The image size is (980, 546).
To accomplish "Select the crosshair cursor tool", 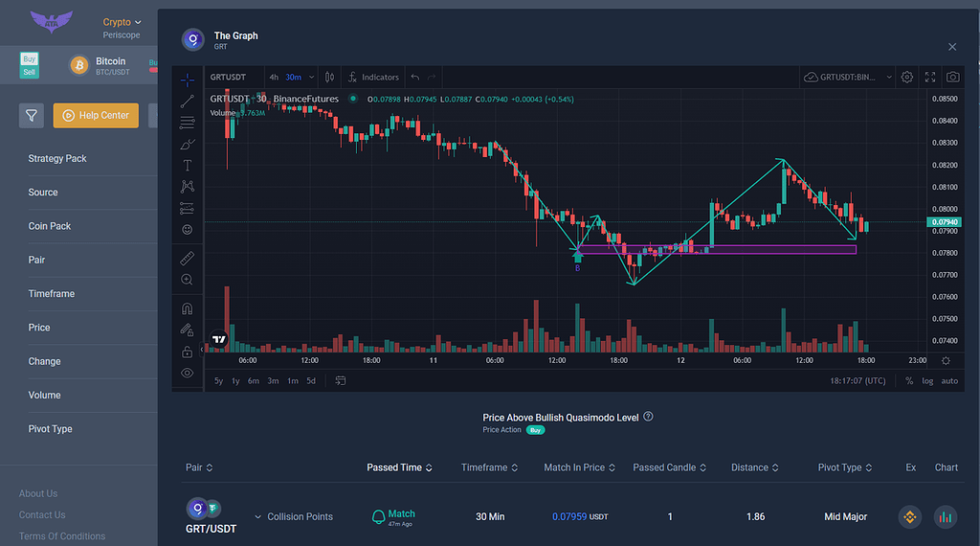I will pos(187,80).
